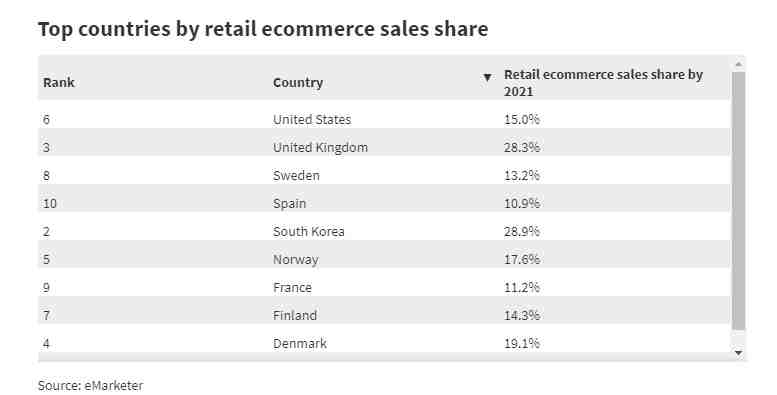Screen dimensions: 777x395
Task: Select the United States row
Action: [384, 119]
